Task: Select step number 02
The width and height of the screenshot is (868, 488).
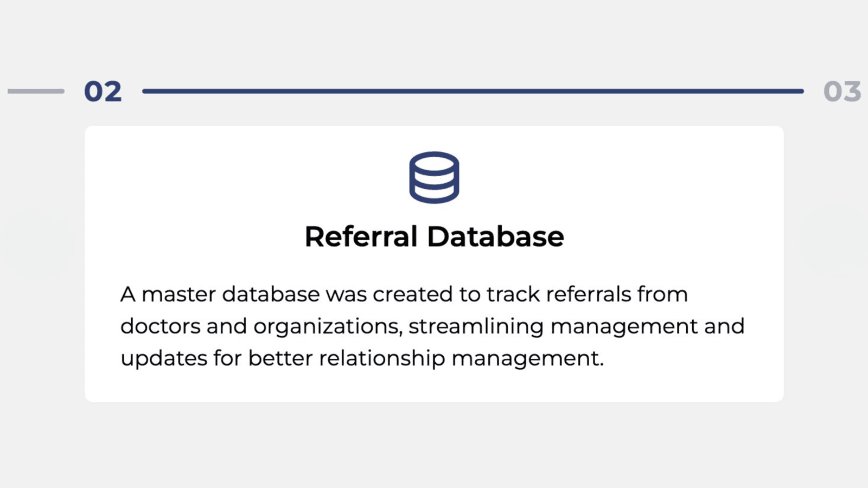Action: tap(103, 92)
